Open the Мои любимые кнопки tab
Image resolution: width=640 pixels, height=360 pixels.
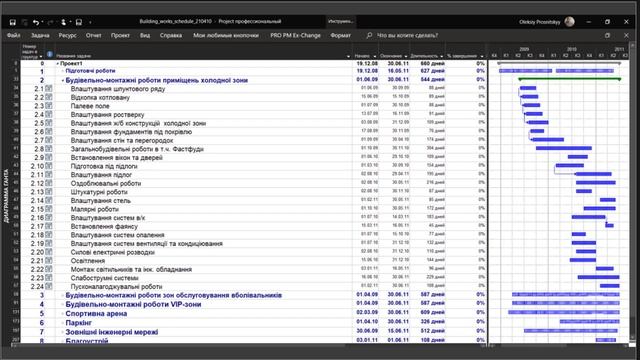226,36
